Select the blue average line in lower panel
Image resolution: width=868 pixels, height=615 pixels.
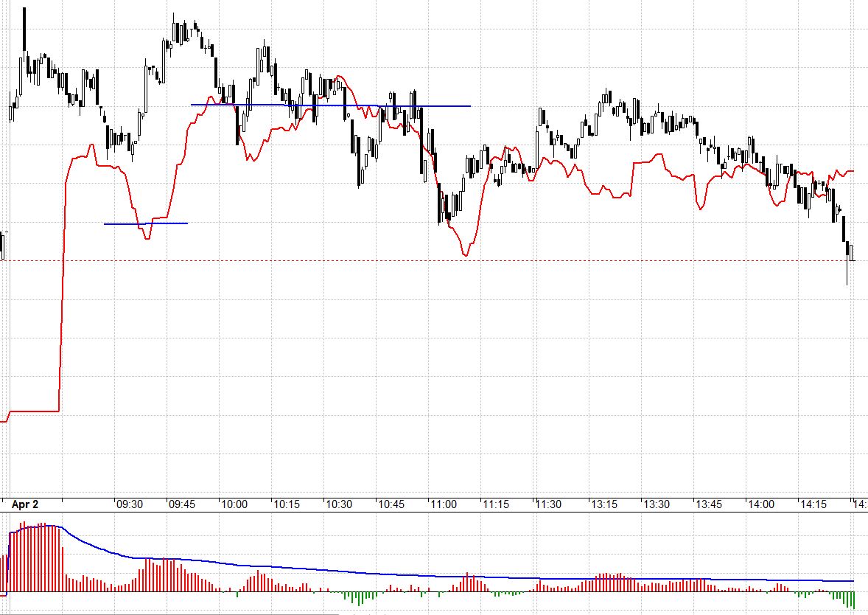pos(368,571)
